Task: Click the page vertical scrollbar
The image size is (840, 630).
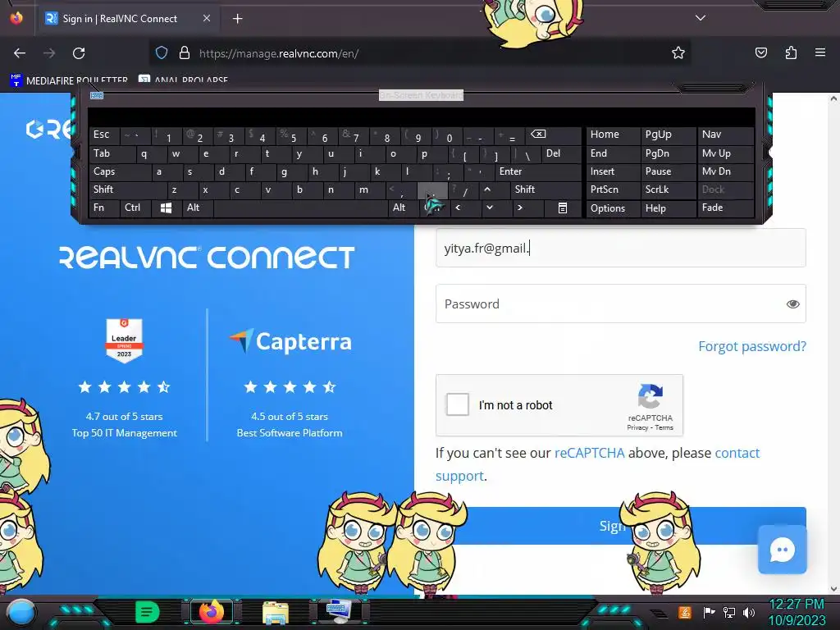Action: (x=833, y=343)
